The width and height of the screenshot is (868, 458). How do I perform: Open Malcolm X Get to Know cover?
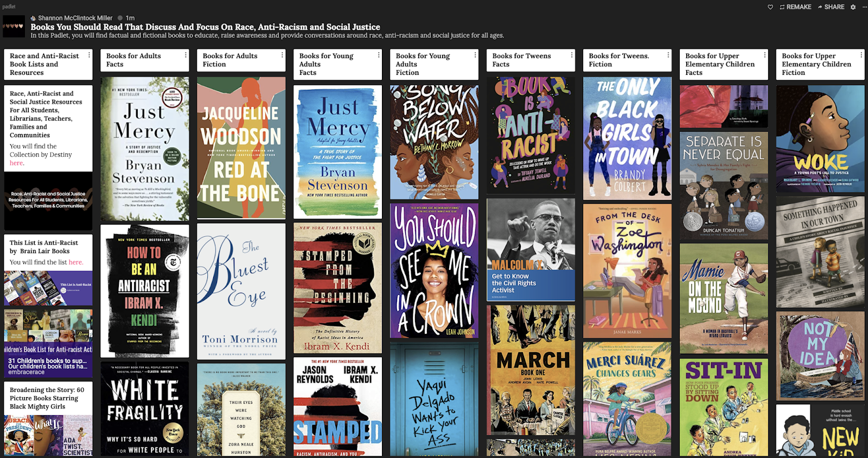pyautogui.click(x=531, y=249)
